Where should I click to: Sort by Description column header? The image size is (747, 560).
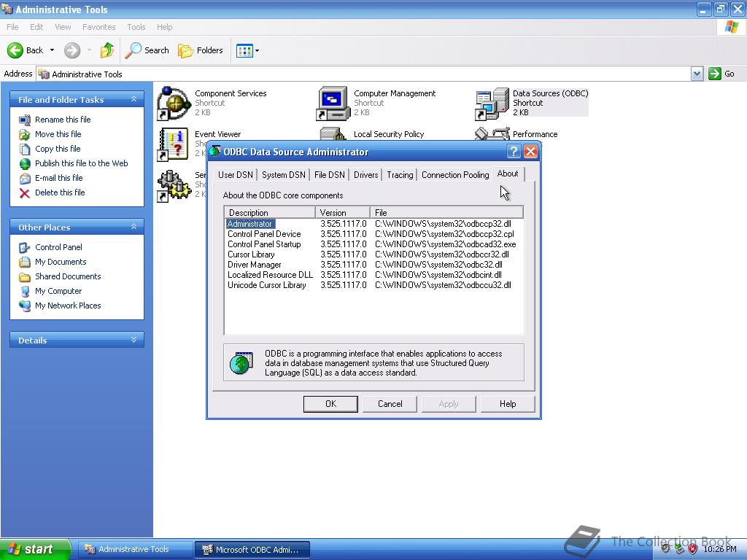pyautogui.click(x=270, y=212)
